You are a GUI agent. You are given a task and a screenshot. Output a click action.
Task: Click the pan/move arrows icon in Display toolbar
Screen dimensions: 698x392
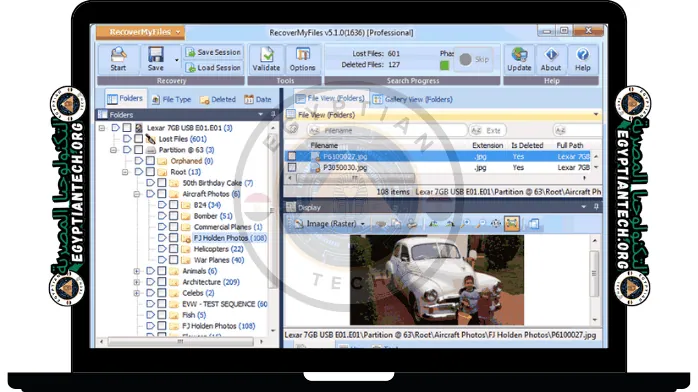[x=496, y=224]
